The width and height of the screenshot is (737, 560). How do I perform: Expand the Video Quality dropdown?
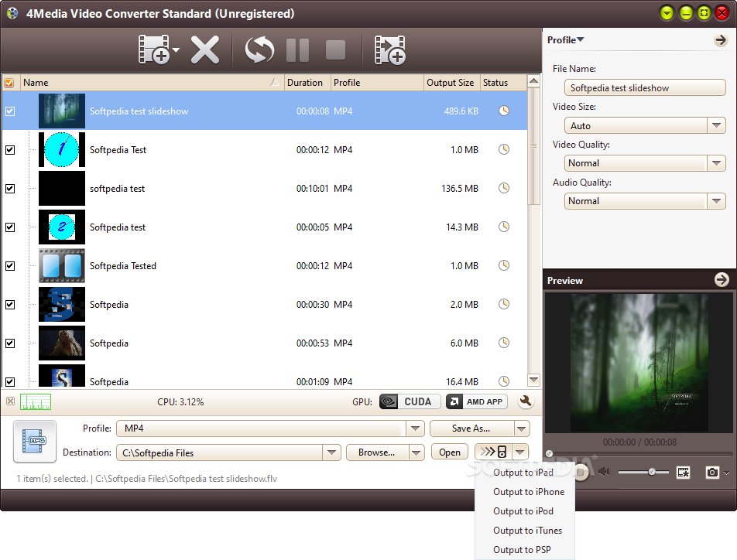pos(716,163)
